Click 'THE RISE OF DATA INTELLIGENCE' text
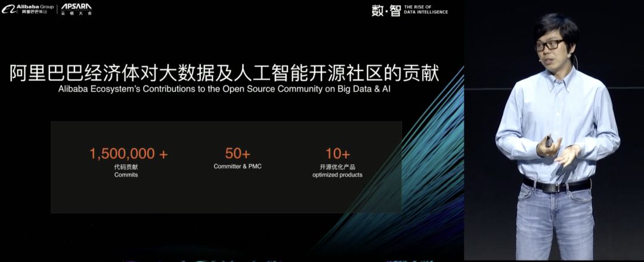The image size is (644, 262). pos(426,10)
